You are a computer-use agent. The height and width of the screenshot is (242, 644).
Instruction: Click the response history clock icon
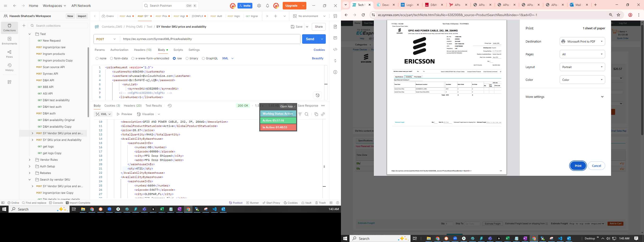tap(170, 106)
